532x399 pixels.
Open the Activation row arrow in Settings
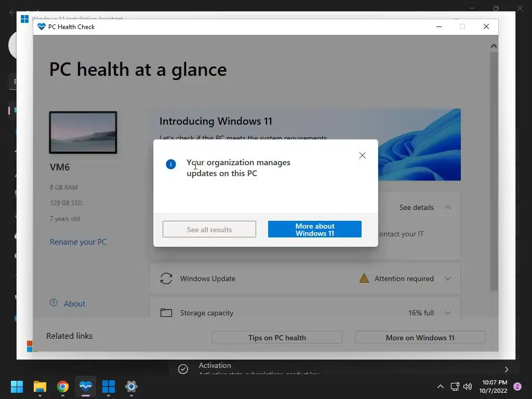click(x=506, y=369)
